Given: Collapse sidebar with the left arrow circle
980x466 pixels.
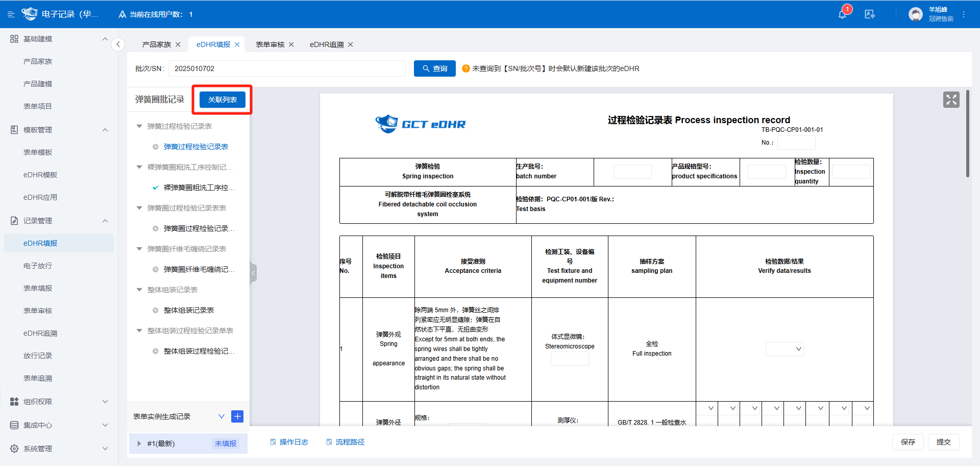Looking at the screenshot, I should (118, 44).
